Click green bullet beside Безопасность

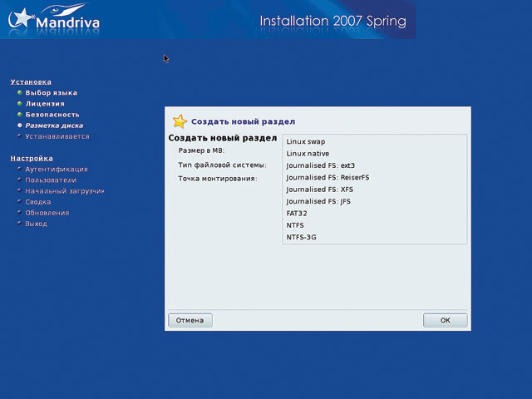pos(20,114)
